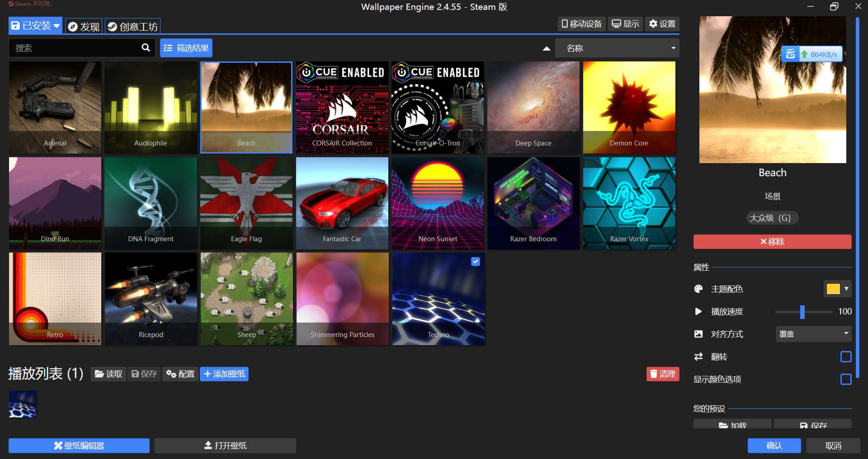
Task: Open the theme color swatch dropdown
Action: coord(837,289)
